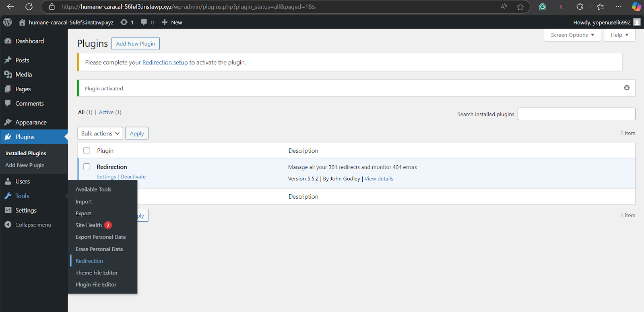Expand the top Bulk actions dropdown
The width and height of the screenshot is (644, 312).
pyautogui.click(x=100, y=133)
